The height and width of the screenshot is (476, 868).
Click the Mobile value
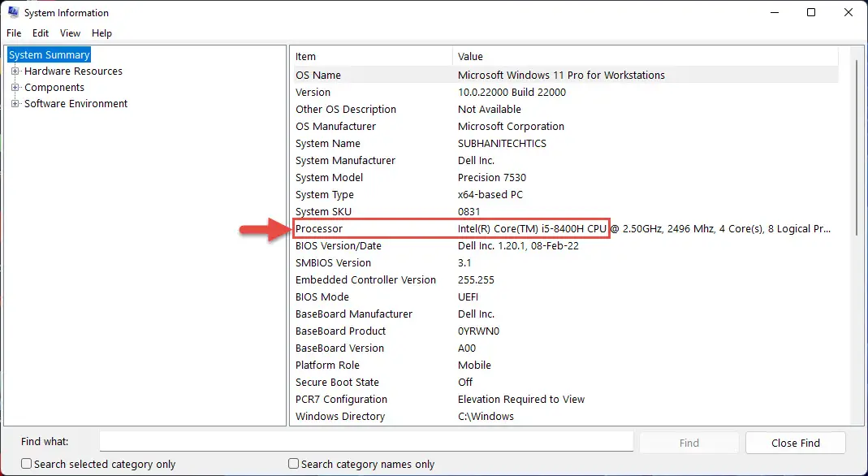coord(474,366)
